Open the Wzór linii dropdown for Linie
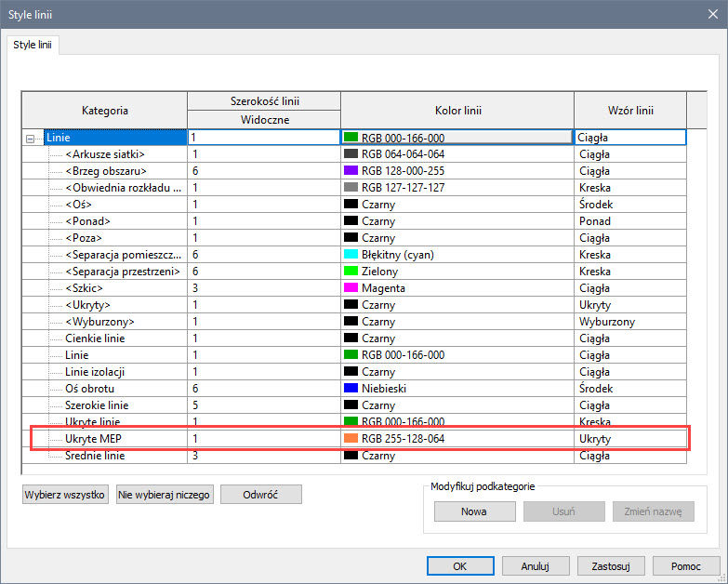 [x=629, y=138]
